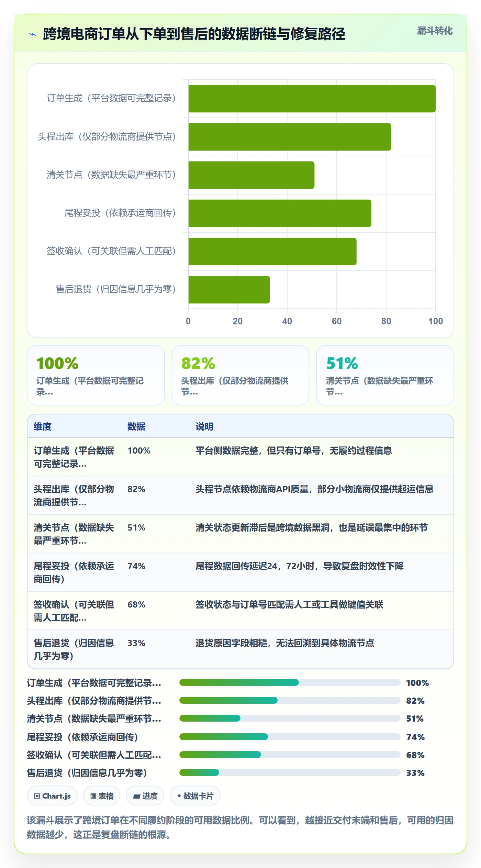Click the 74% cell in the table

point(136,566)
